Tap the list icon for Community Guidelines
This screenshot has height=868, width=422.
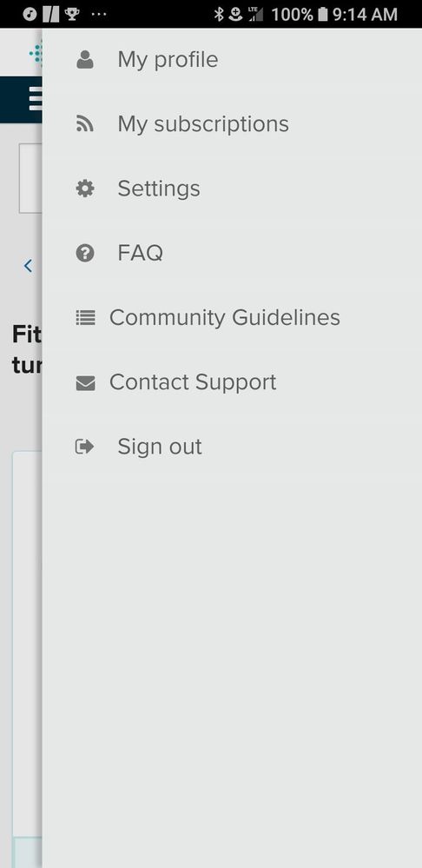click(x=85, y=318)
